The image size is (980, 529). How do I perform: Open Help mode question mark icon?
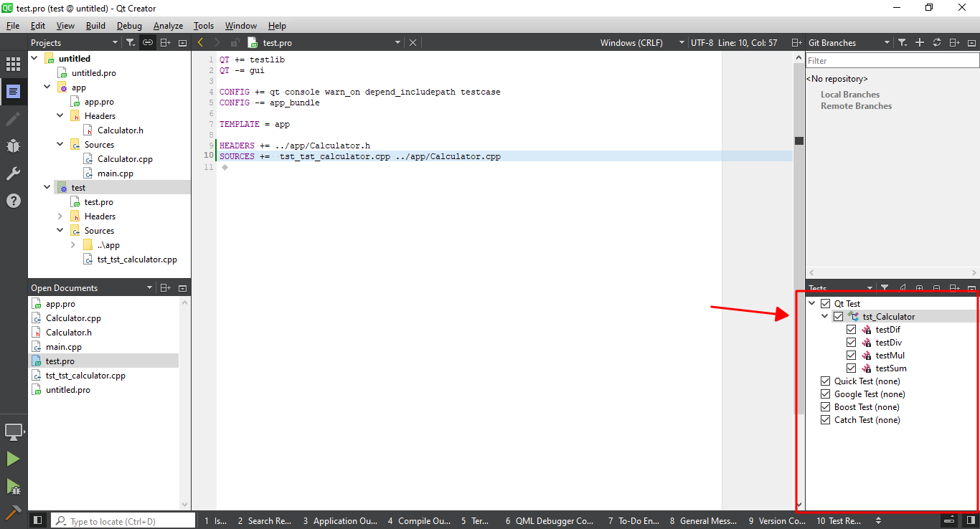[13, 201]
